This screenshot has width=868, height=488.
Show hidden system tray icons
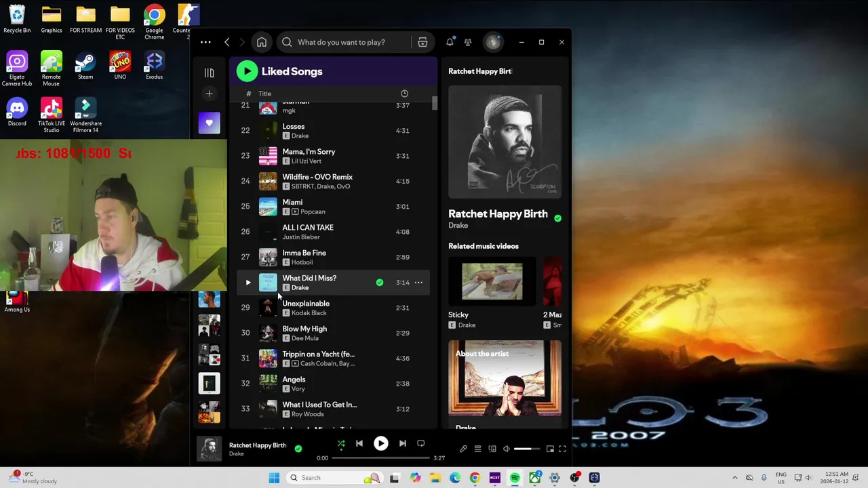pos(735,478)
